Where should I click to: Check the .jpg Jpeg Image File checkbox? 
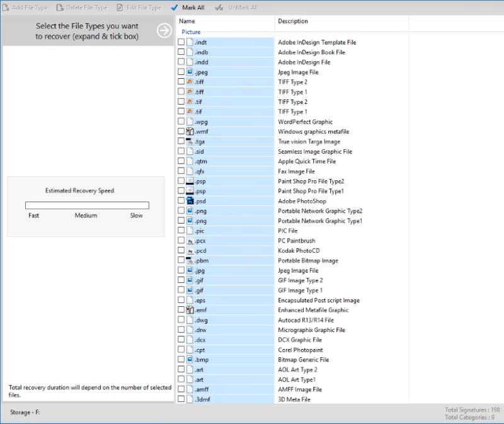pos(181,270)
